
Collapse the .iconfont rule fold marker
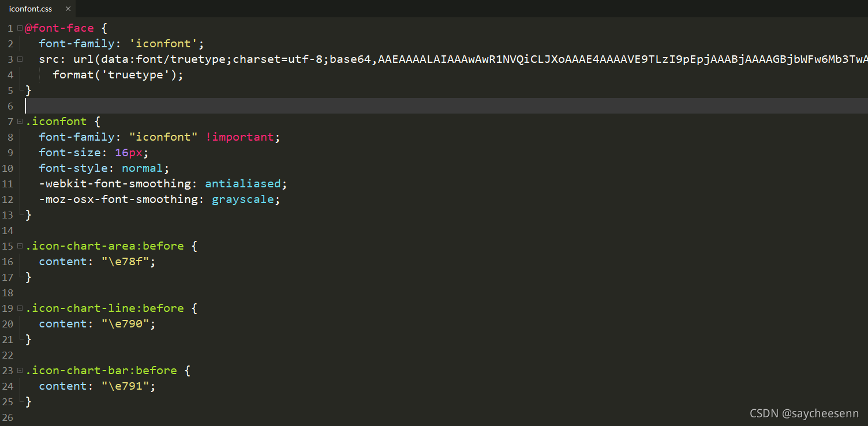coord(20,121)
